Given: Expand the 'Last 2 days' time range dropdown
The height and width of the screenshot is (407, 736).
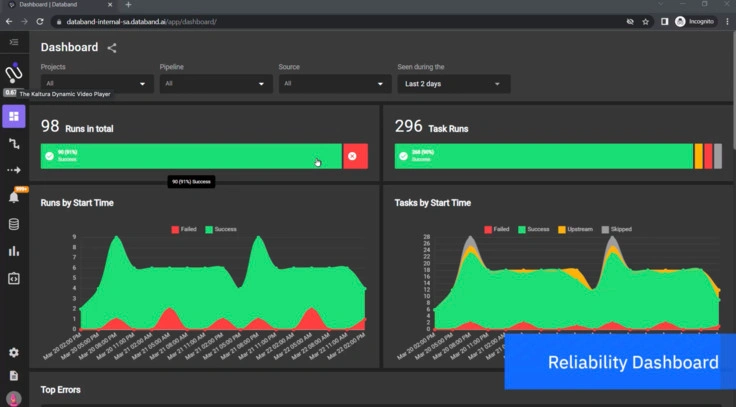Looking at the screenshot, I should click(453, 84).
